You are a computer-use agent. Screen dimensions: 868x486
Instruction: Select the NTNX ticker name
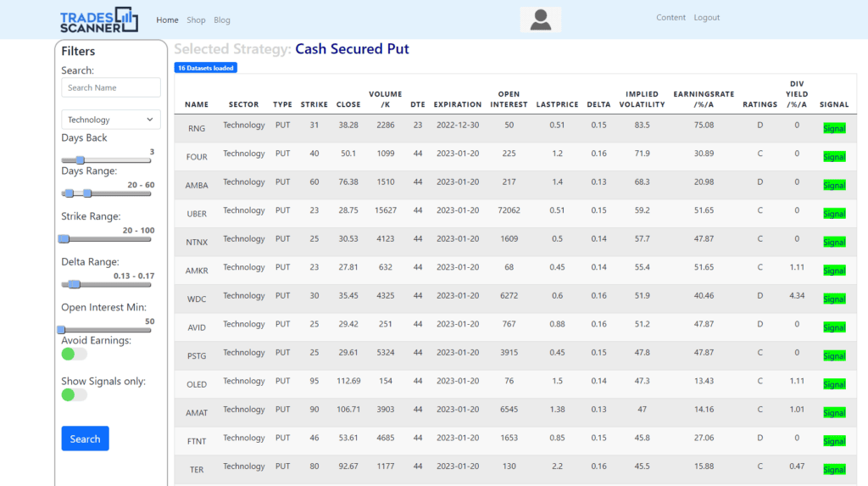[x=197, y=243]
